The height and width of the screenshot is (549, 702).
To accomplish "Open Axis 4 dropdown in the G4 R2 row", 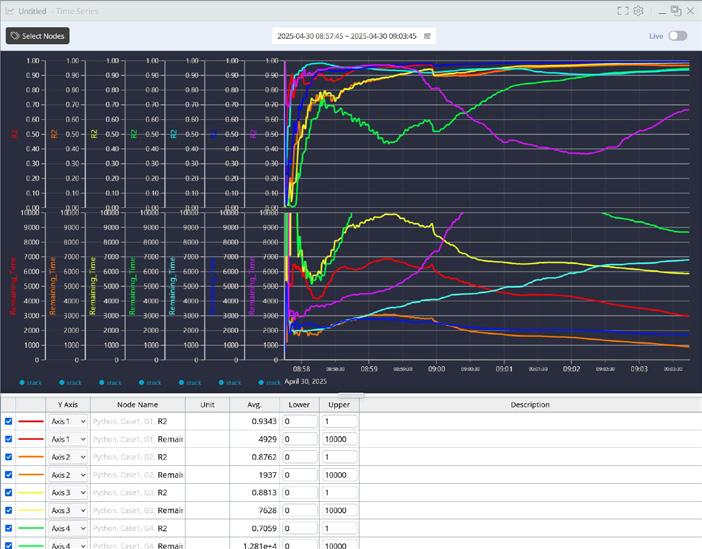I will click(68, 528).
